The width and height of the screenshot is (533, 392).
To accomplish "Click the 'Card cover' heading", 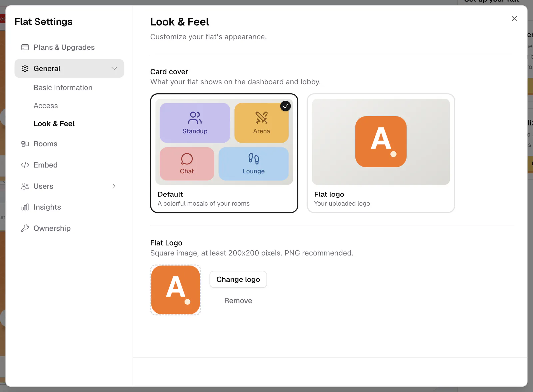I will (169, 72).
